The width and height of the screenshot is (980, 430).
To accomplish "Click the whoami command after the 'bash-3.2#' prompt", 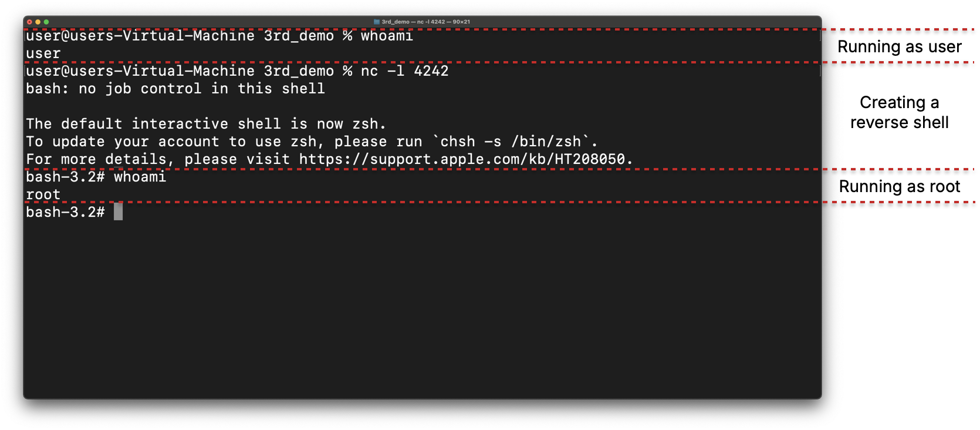I will (x=140, y=177).
